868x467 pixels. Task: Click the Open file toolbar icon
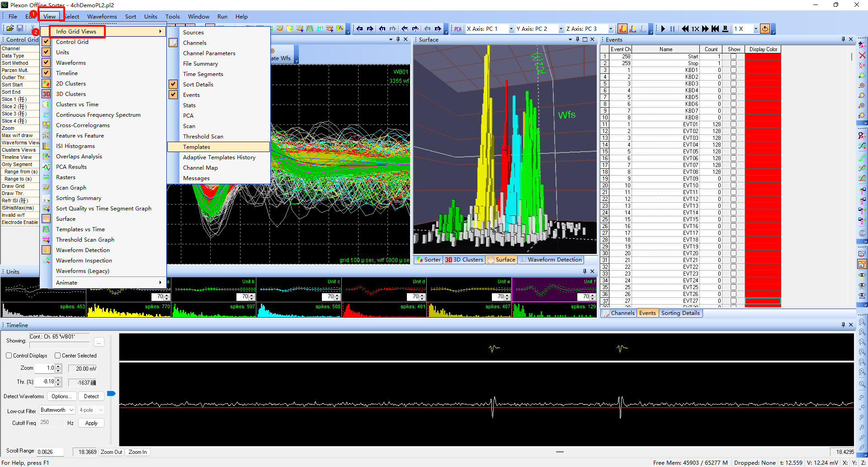point(10,28)
